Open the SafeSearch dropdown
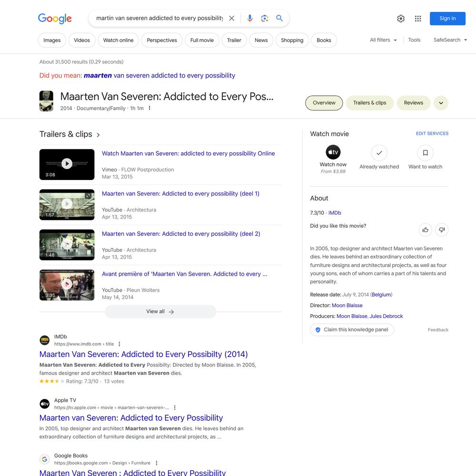This screenshot has width=476, height=476. coord(450,40)
